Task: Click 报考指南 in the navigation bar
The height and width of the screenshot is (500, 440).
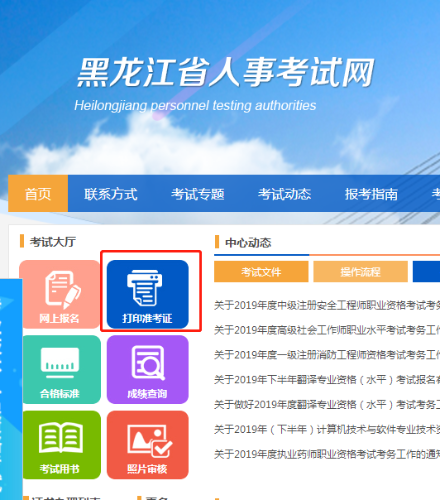Action: [x=371, y=194]
